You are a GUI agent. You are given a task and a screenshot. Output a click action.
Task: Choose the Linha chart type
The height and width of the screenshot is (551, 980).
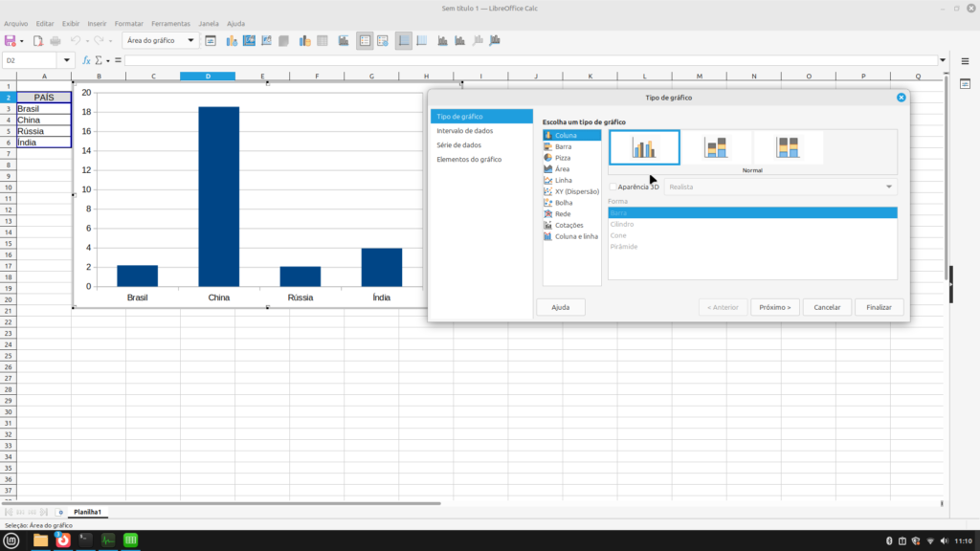pyautogui.click(x=563, y=180)
